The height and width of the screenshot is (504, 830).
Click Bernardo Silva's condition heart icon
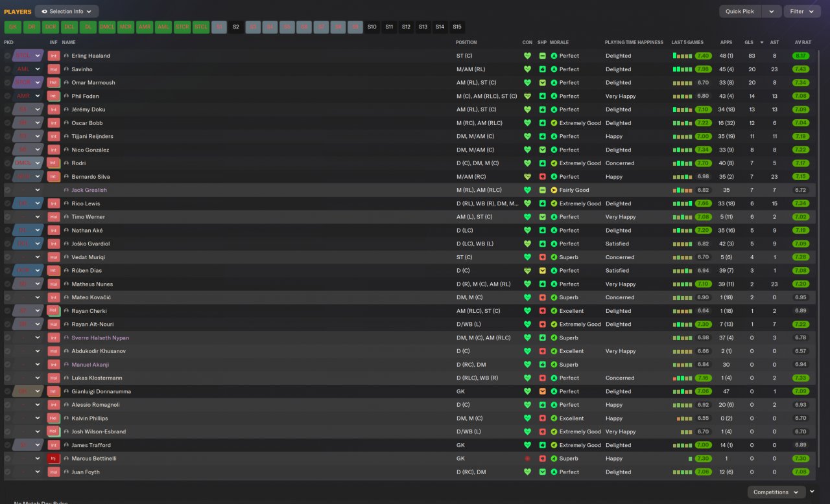click(527, 177)
